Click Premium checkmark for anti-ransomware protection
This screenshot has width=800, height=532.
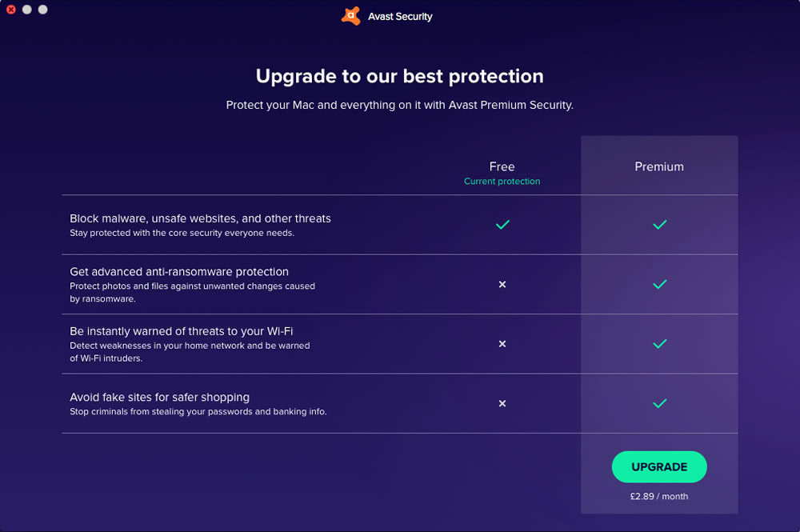click(x=660, y=284)
